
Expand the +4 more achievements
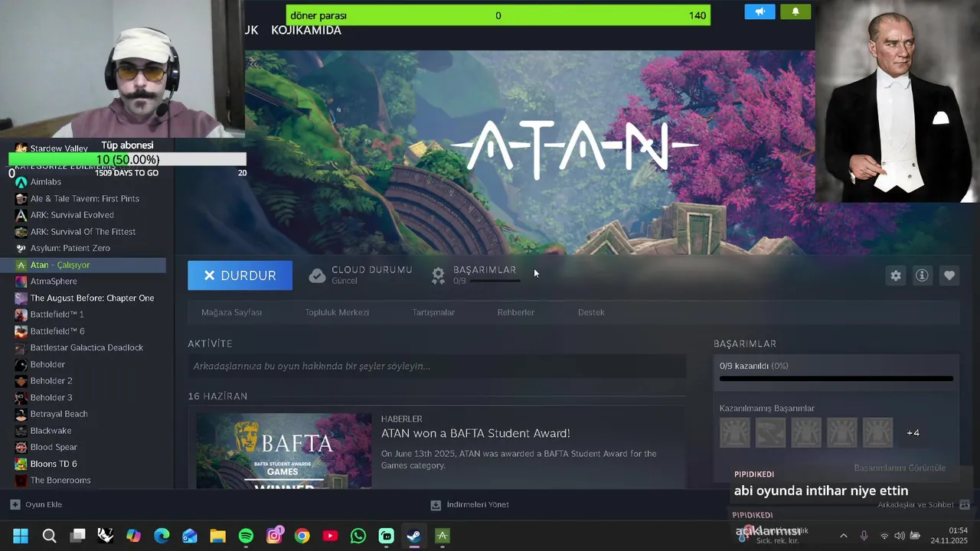click(913, 432)
